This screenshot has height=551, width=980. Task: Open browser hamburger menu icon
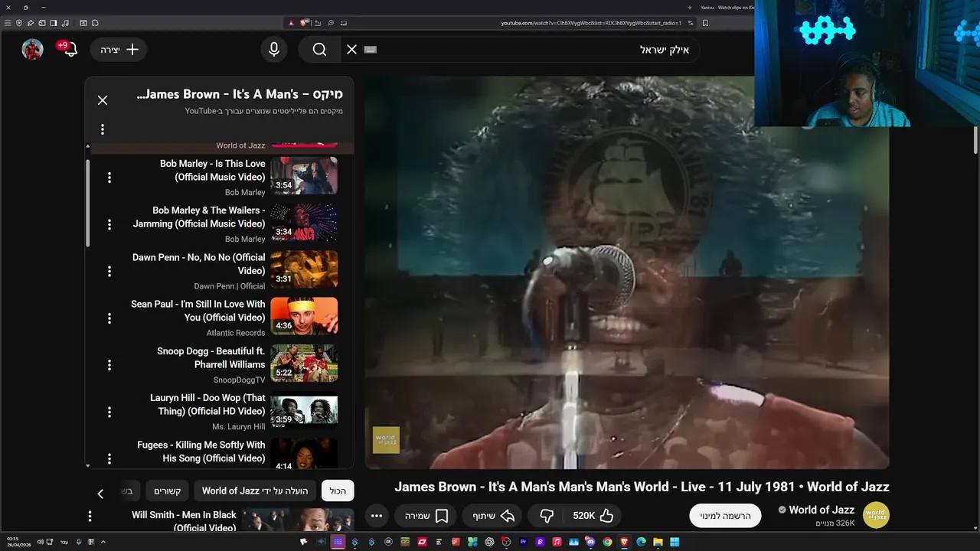(8, 23)
